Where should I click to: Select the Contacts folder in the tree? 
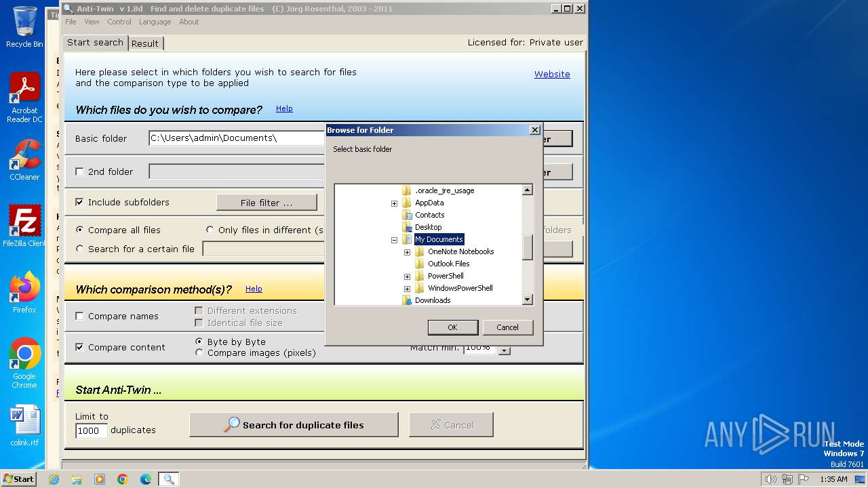(x=429, y=215)
